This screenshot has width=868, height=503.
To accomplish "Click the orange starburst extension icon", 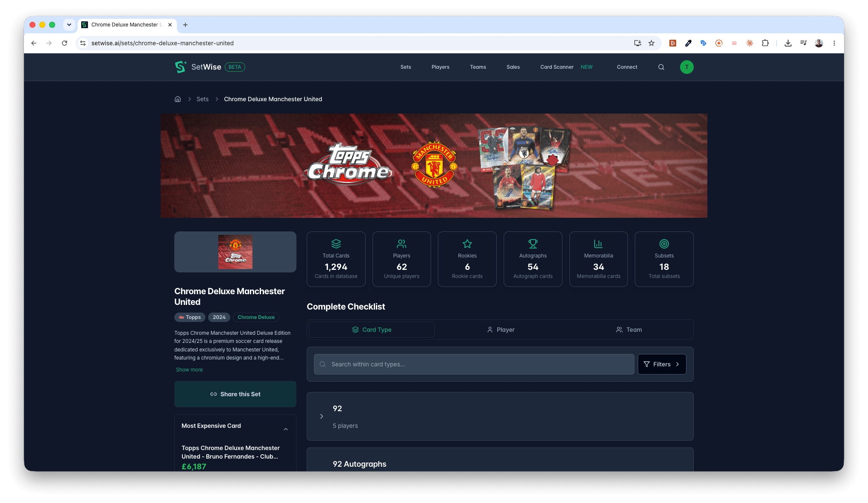I will [x=750, y=43].
